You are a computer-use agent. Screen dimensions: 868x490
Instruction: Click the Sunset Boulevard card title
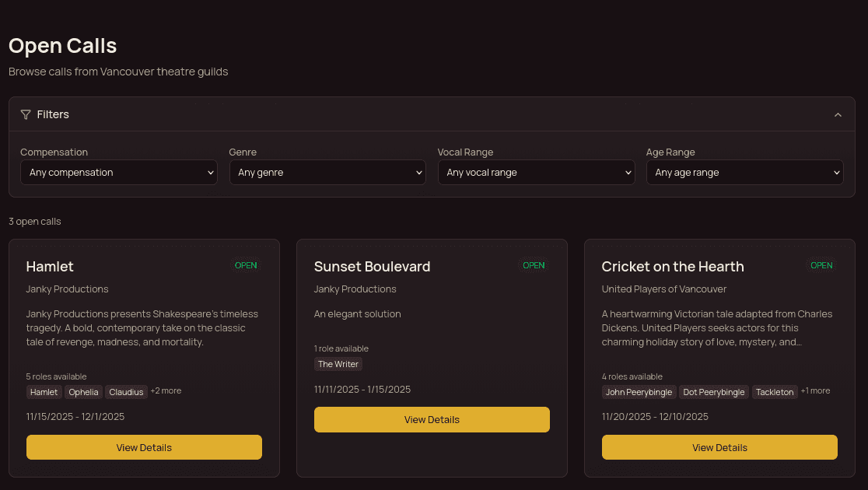[x=372, y=267]
